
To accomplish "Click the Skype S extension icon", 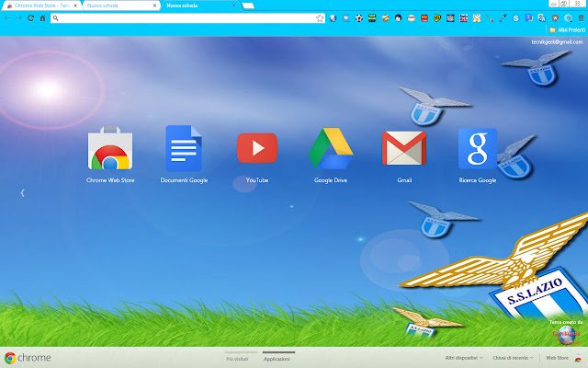I will [516, 18].
